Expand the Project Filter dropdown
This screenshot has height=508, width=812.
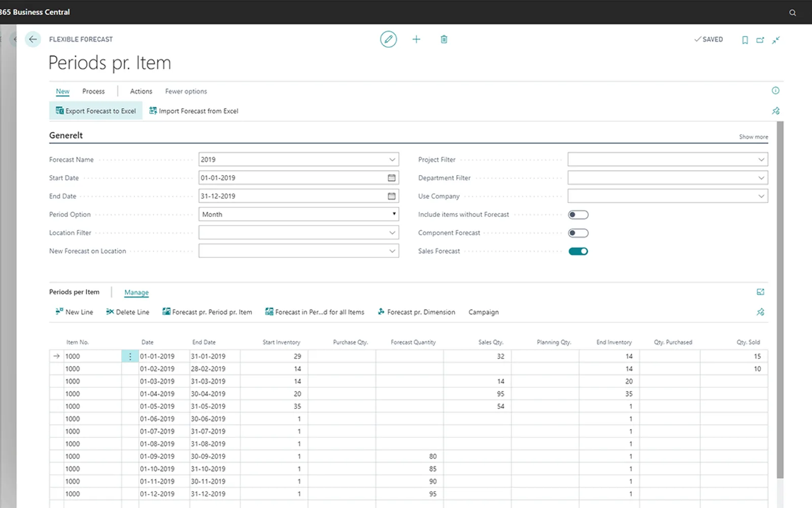click(x=761, y=160)
